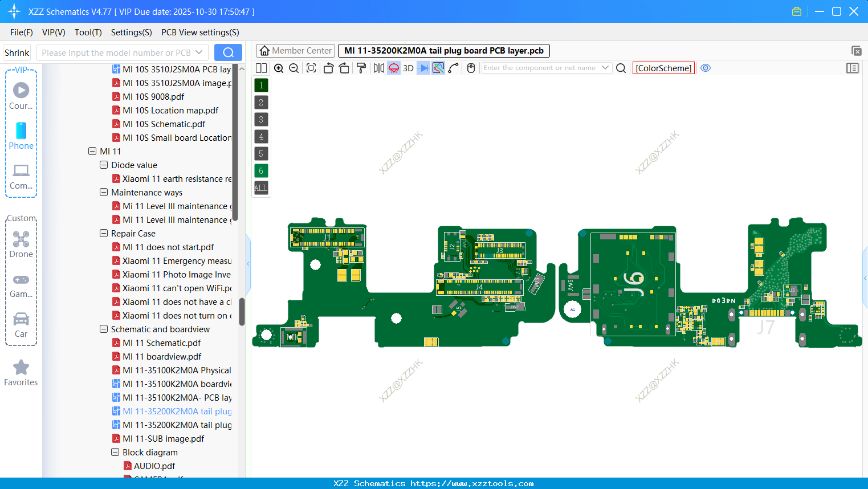Activate the split dual-view tool
The width and height of the screenshot is (868, 489).
coord(261,68)
